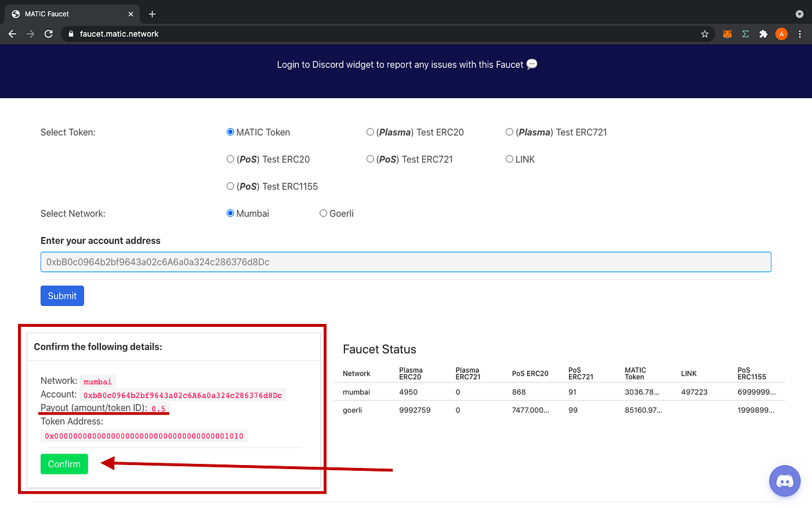Open the Chrome three-dot menu
Viewport: 812px width, 508px height.
click(800, 34)
